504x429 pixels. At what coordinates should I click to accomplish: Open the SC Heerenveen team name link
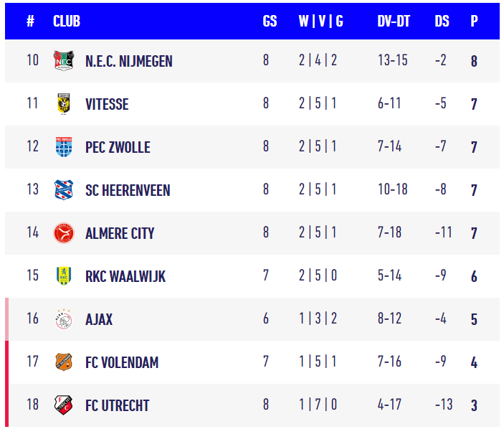(x=128, y=190)
